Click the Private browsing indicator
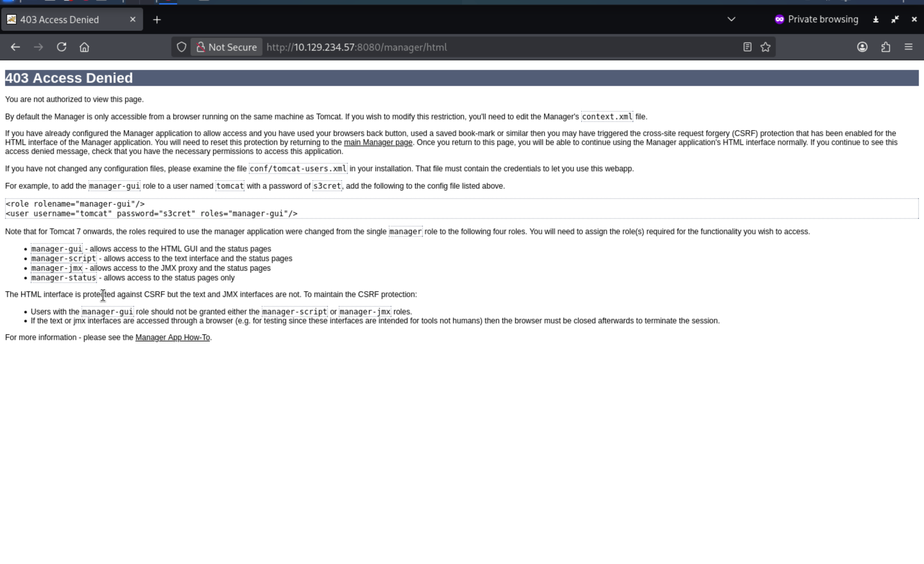The width and height of the screenshot is (924, 564). [817, 20]
